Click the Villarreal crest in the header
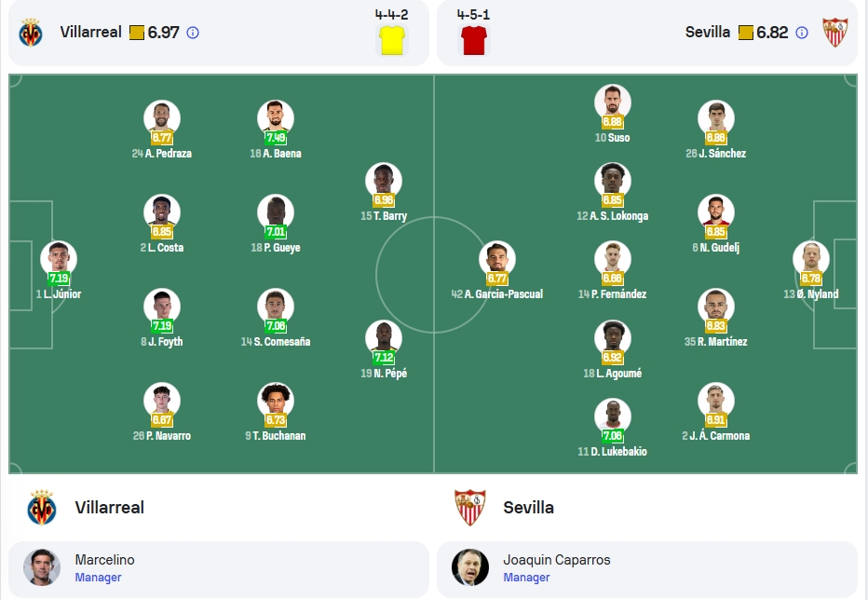The height and width of the screenshot is (600, 868). [x=31, y=33]
